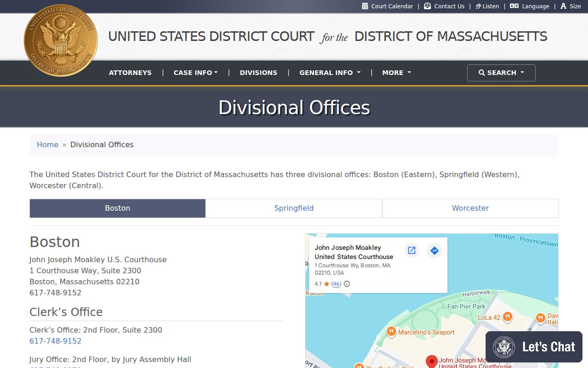588x368 pixels.
Task: Click the Divisional Offices page title
Action: (x=294, y=107)
